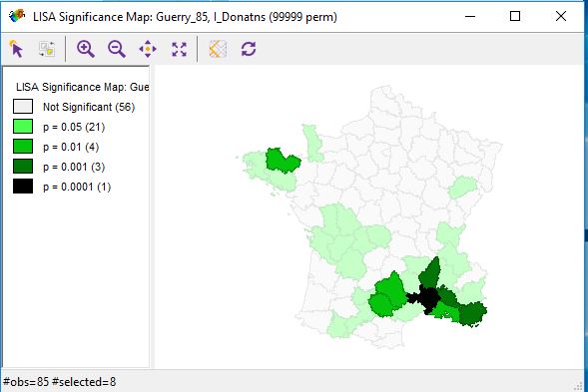The image size is (588, 392).
Task: Minimize the LISA Significance Map window
Action: tap(470, 16)
